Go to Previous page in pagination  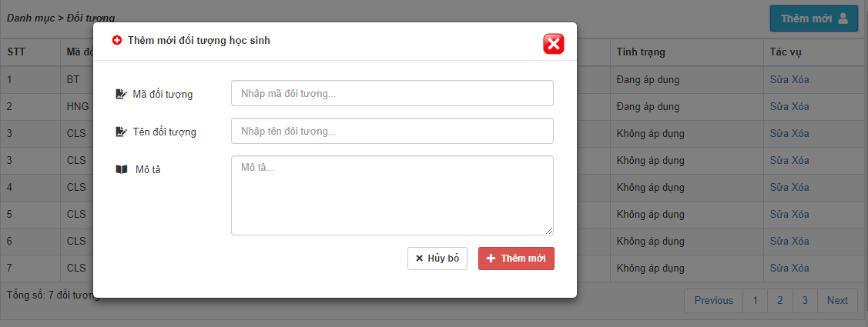[x=713, y=301]
